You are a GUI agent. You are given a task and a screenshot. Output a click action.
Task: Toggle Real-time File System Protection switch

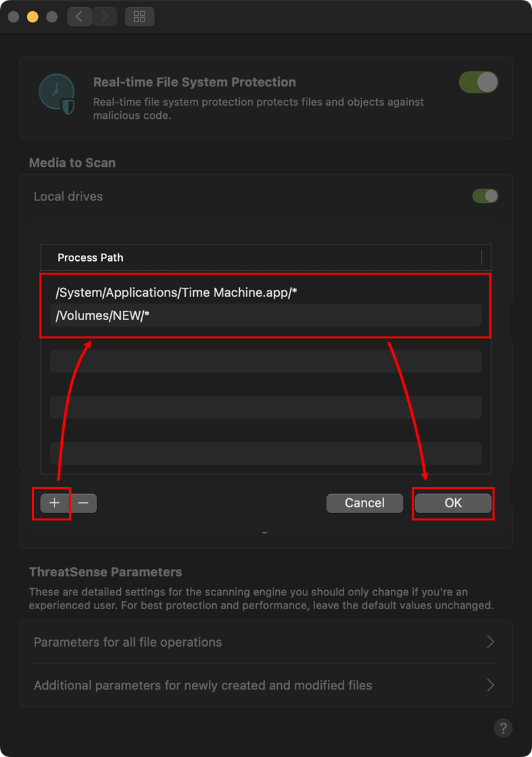[x=478, y=83]
